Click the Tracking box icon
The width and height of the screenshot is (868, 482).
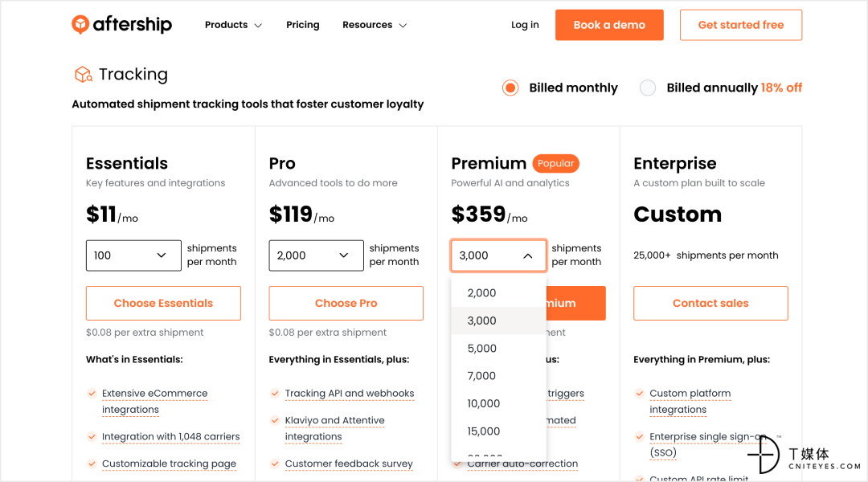pyautogui.click(x=84, y=74)
